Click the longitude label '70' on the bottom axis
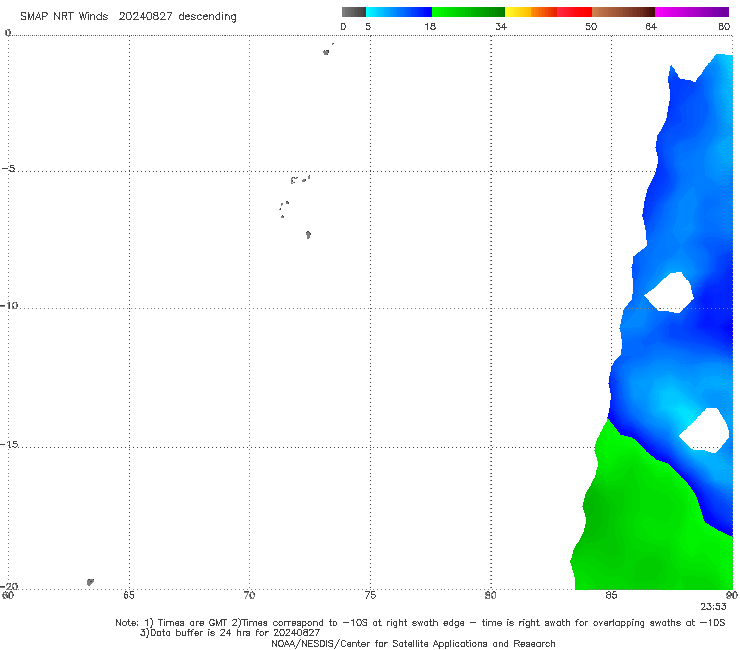This screenshot has height=650, width=740. 249,595
